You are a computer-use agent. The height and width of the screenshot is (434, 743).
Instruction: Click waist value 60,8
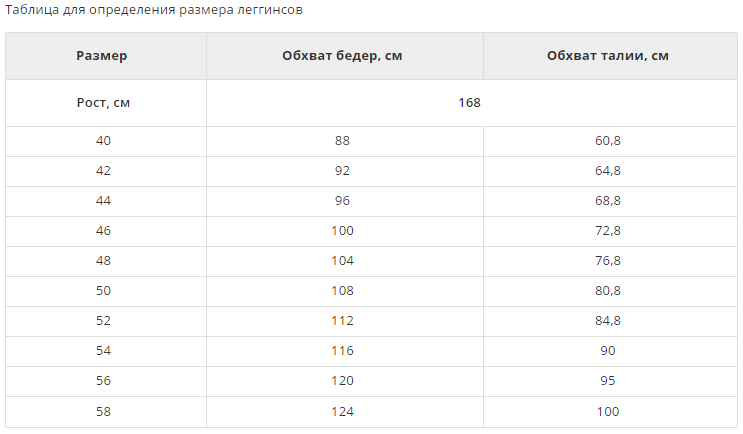click(x=608, y=141)
